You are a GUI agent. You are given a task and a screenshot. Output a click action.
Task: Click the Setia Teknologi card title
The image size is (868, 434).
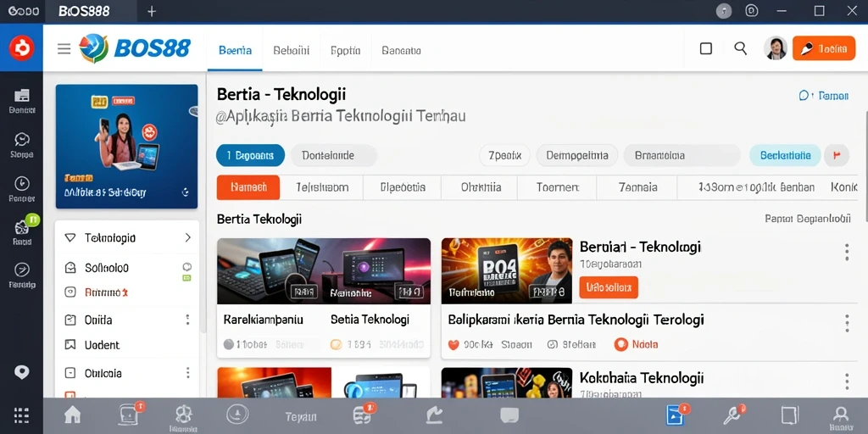click(370, 320)
